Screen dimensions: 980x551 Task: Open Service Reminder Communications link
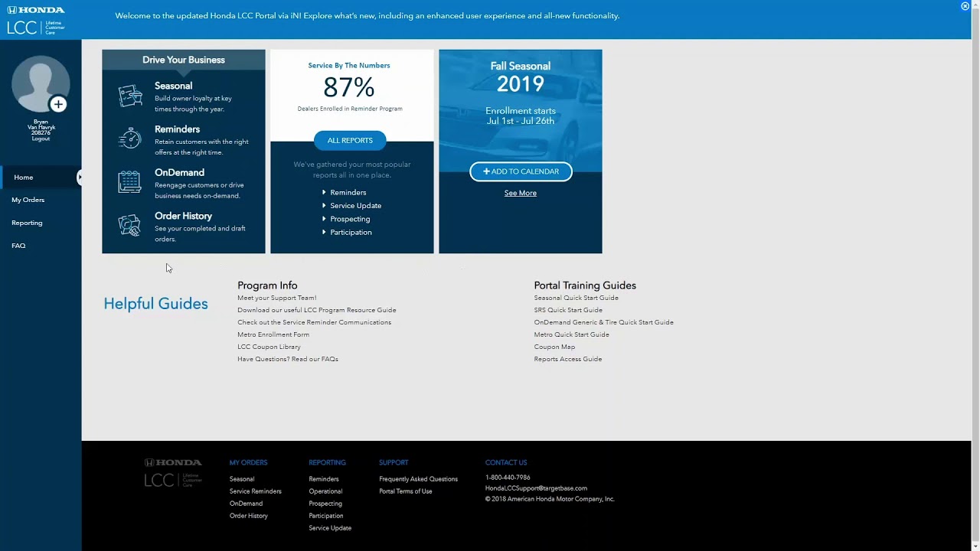click(x=314, y=322)
